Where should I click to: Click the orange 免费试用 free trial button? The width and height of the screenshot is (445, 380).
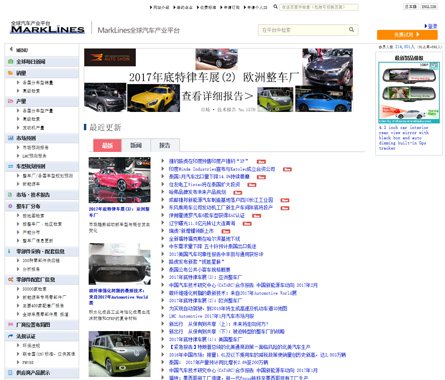click(x=407, y=35)
